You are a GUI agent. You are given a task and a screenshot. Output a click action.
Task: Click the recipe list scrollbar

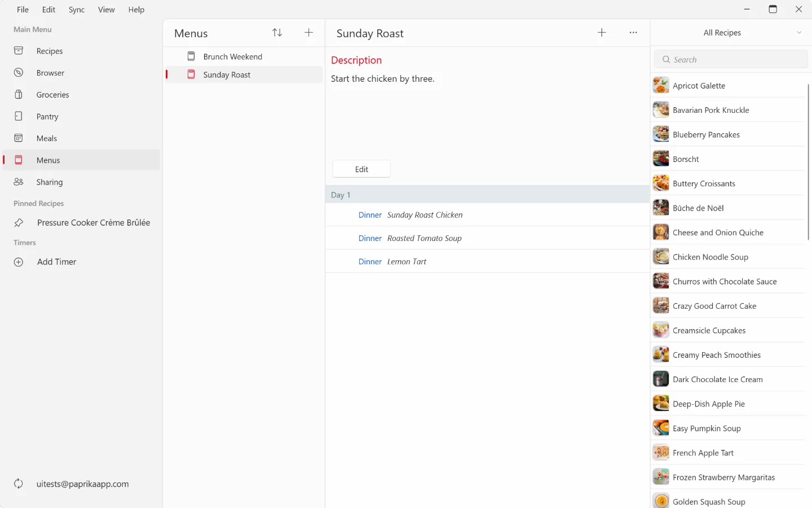[x=809, y=162]
